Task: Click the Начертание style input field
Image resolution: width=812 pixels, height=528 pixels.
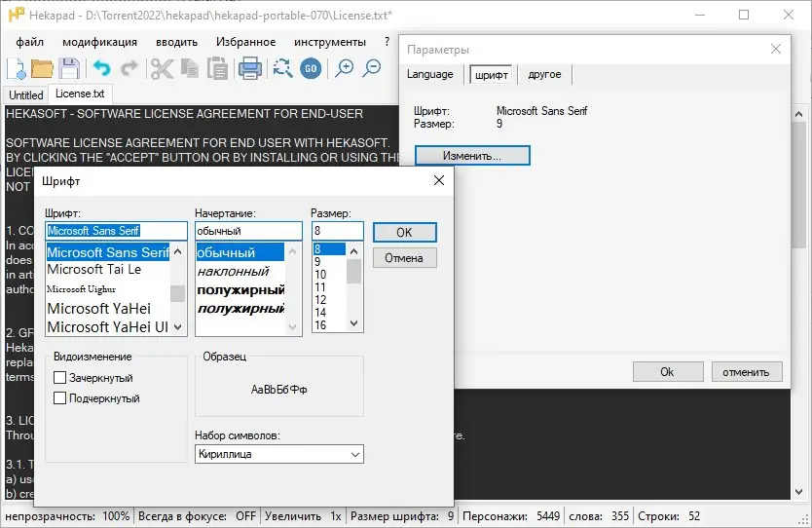Action: click(248, 231)
